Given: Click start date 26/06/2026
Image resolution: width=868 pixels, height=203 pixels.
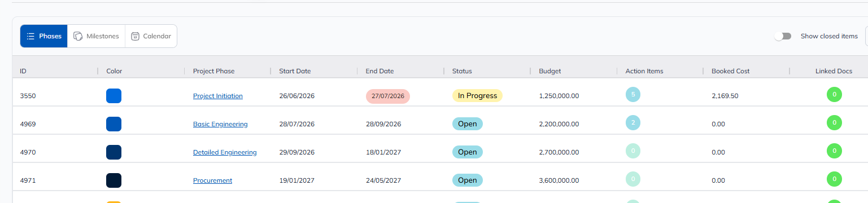Looking at the screenshot, I should coord(296,96).
